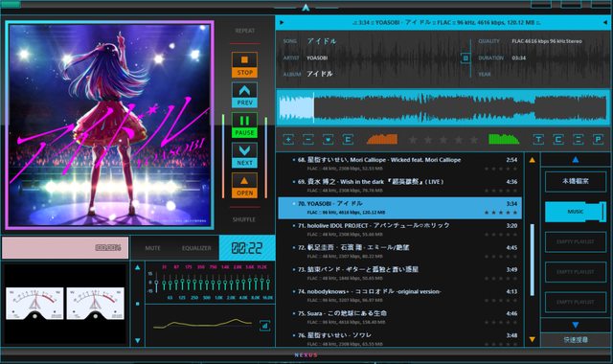Image resolution: width=613 pixels, height=364 pixels.
Task: Skip to next track with NEXT
Action: click(x=244, y=155)
